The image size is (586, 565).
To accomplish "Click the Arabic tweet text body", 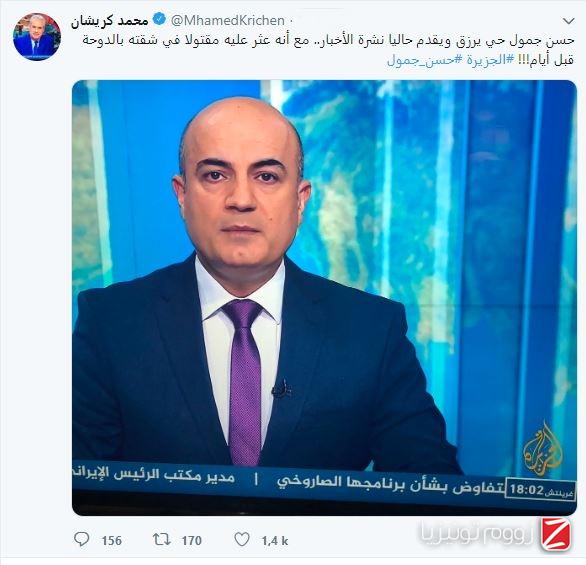I will click(x=328, y=50).
